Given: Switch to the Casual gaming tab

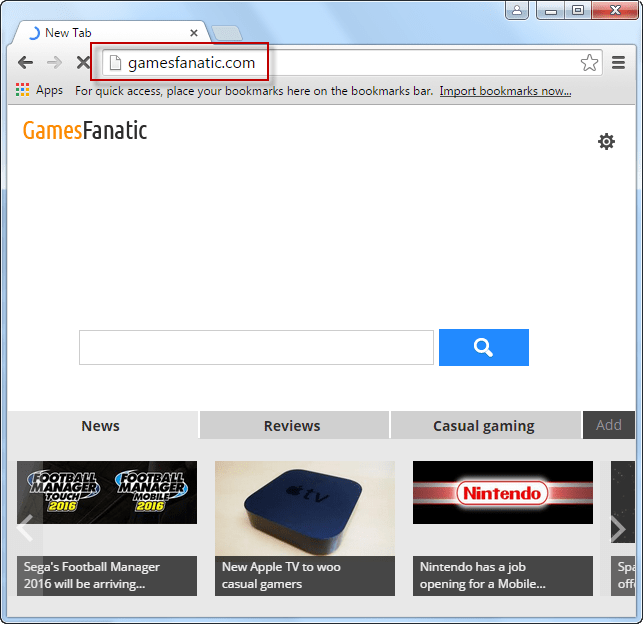Looking at the screenshot, I should click(484, 426).
